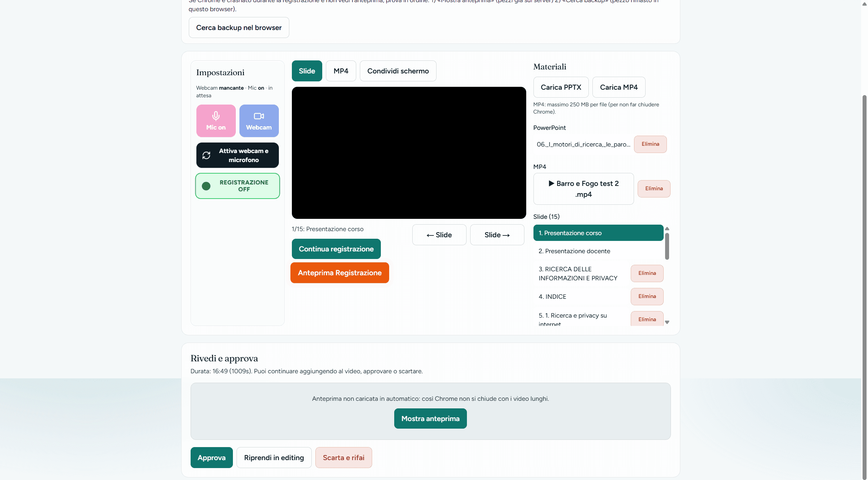This screenshot has width=868, height=480.
Task: Click the PowerPoint file name 06._I_motori_di_ricerca
Action: coord(583,144)
